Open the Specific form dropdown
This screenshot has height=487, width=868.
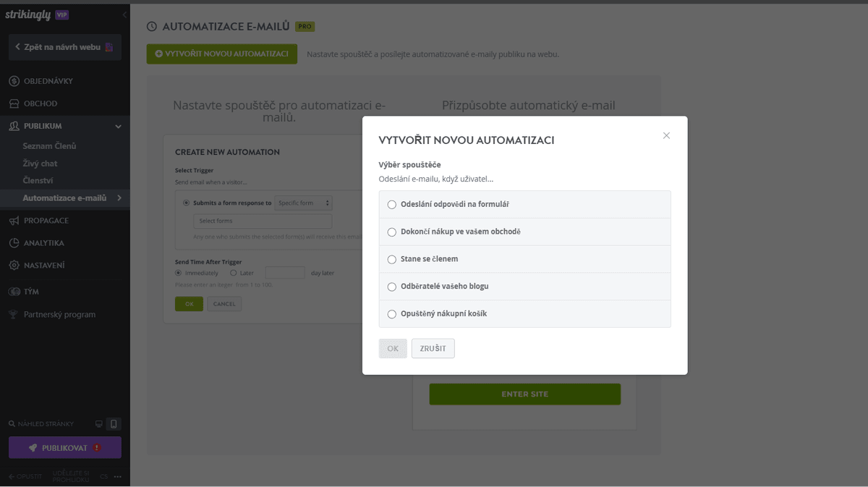[303, 203]
